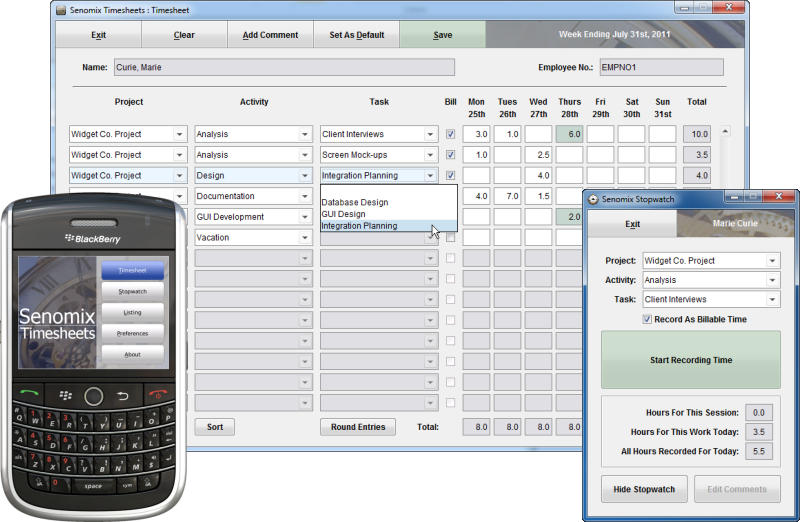Click the BlackBerry red end-call key
Image resolution: width=800 pixels, height=522 pixels.
click(x=158, y=394)
